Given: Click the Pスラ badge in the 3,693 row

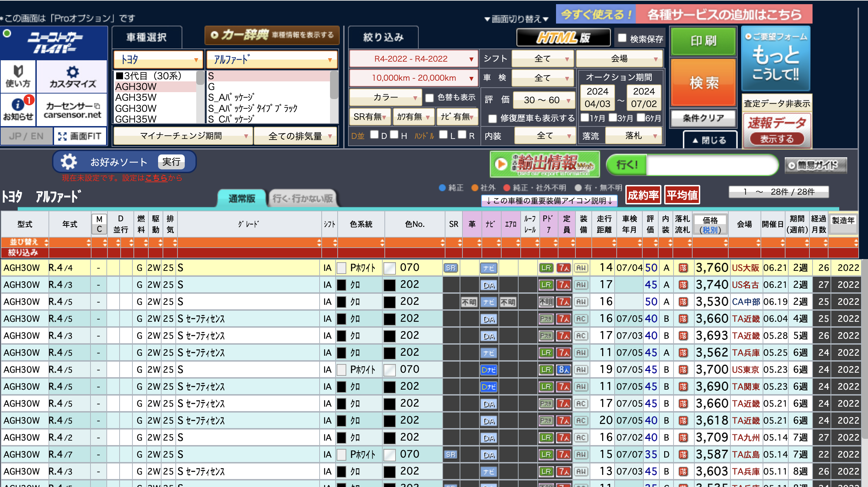Looking at the screenshot, I should 546,336.
